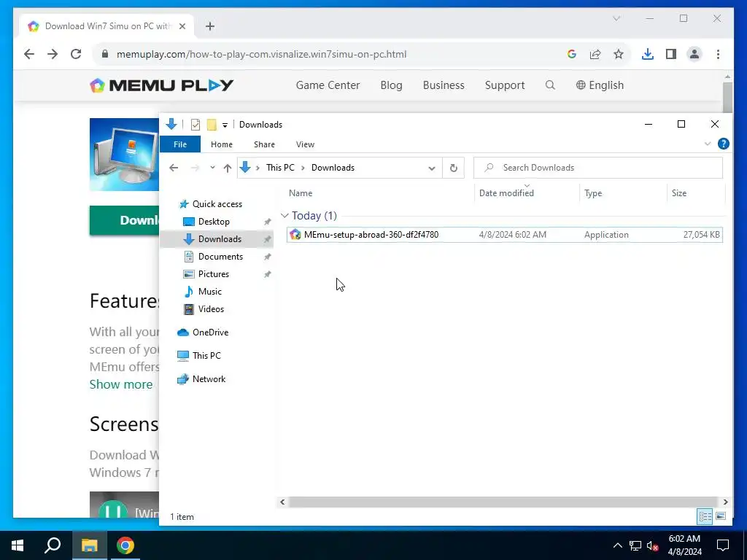
Task: Open recent locations dropdown in Explorer
Action: [212, 168]
